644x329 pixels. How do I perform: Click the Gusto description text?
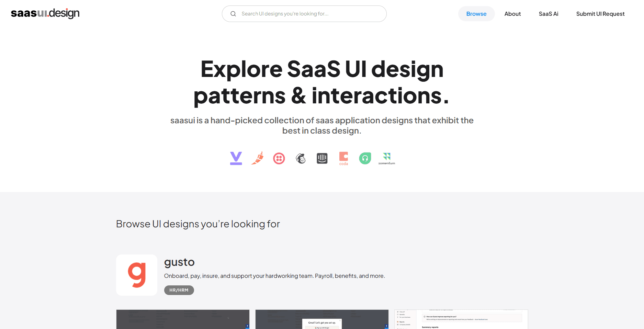tap(274, 276)
